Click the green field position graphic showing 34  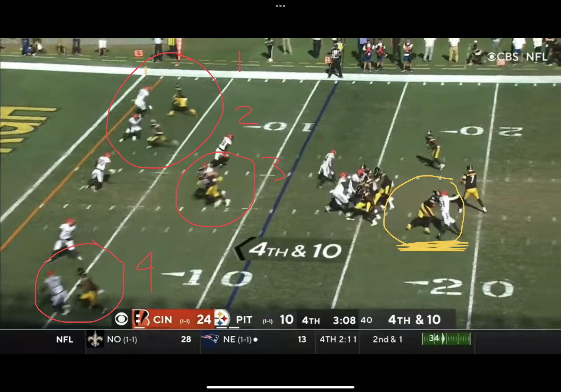446,339
